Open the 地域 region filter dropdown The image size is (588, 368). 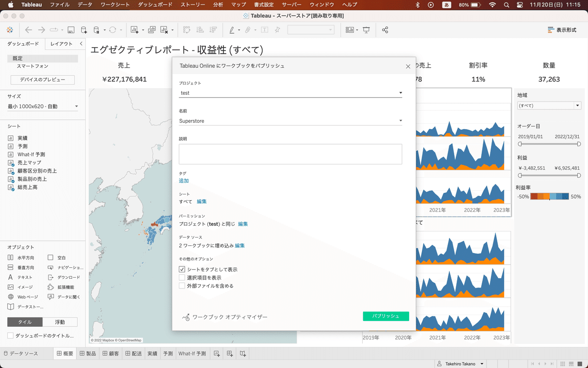[x=549, y=105]
